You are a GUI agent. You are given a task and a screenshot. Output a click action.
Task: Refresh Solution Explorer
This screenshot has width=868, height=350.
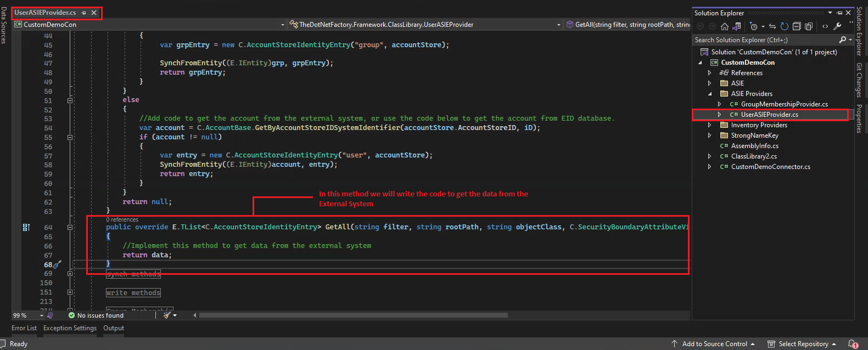pyautogui.click(x=785, y=26)
